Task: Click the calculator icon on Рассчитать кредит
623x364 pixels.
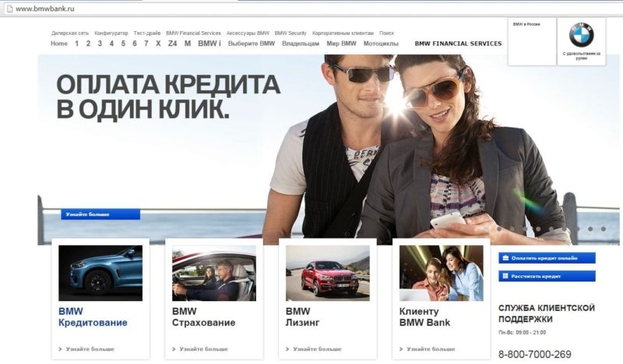Action: [x=505, y=276]
